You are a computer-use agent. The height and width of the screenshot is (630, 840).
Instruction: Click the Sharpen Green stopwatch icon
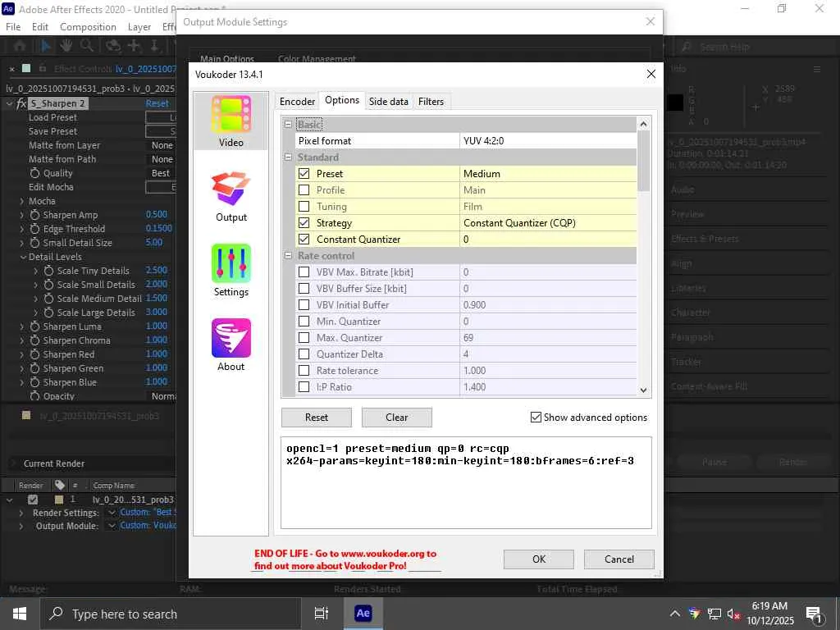point(34,368)
